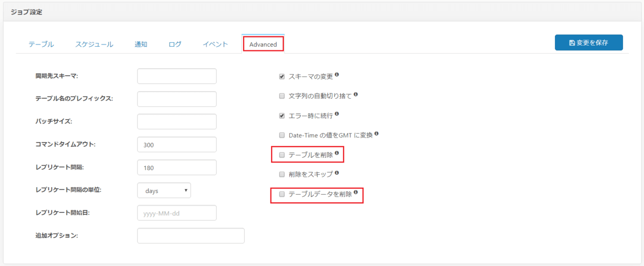
Task: Click the バッチサイズ input field
Action: 177,122
